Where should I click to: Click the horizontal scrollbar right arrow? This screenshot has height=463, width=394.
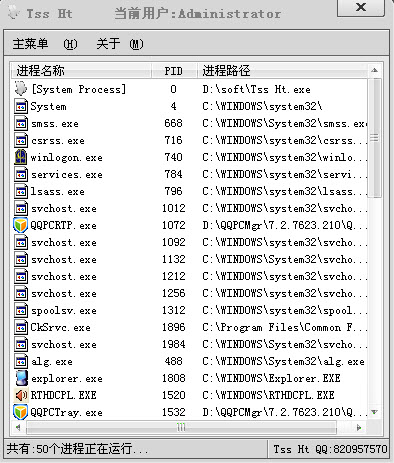point(359,427)
